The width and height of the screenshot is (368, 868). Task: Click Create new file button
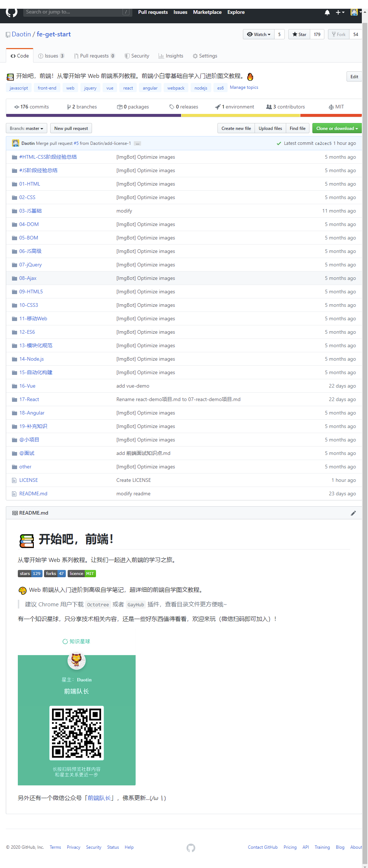236,128
